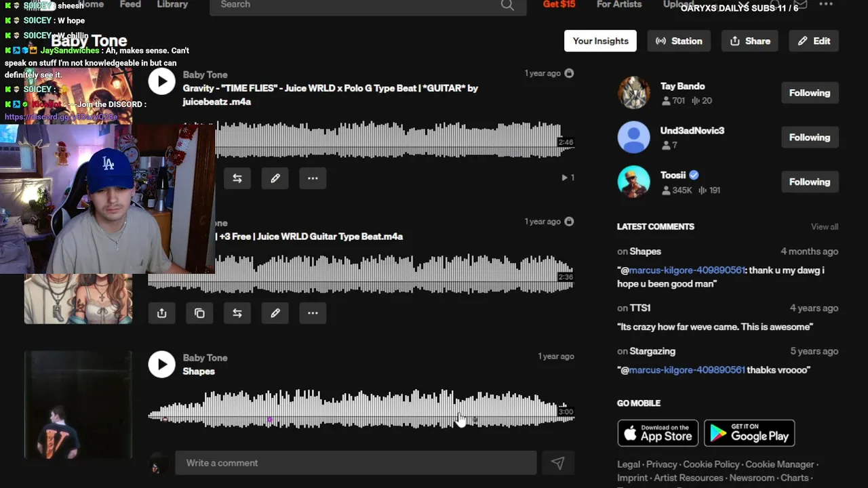868x488 pixels.
Task: Open Tay Bando's profile name
Action: click(682, 86)
